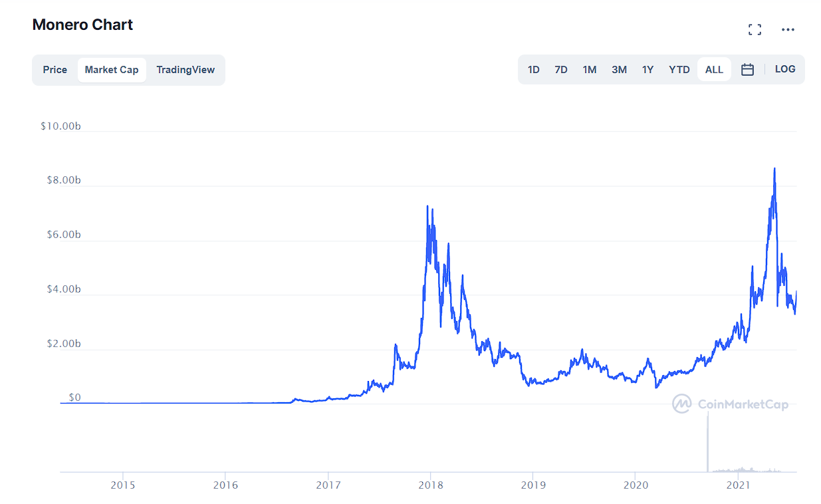The height and width of the screenshot is (504, 821).
Task: Click the $0 y-axis label
Action: pyautogui.click(x=74, y=398)
